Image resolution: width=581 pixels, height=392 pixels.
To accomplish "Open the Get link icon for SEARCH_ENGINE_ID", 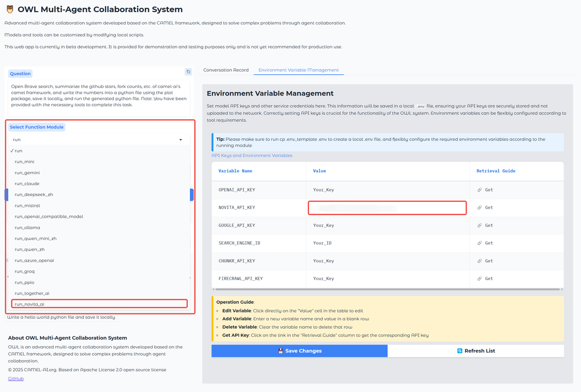I will [480, 243].
